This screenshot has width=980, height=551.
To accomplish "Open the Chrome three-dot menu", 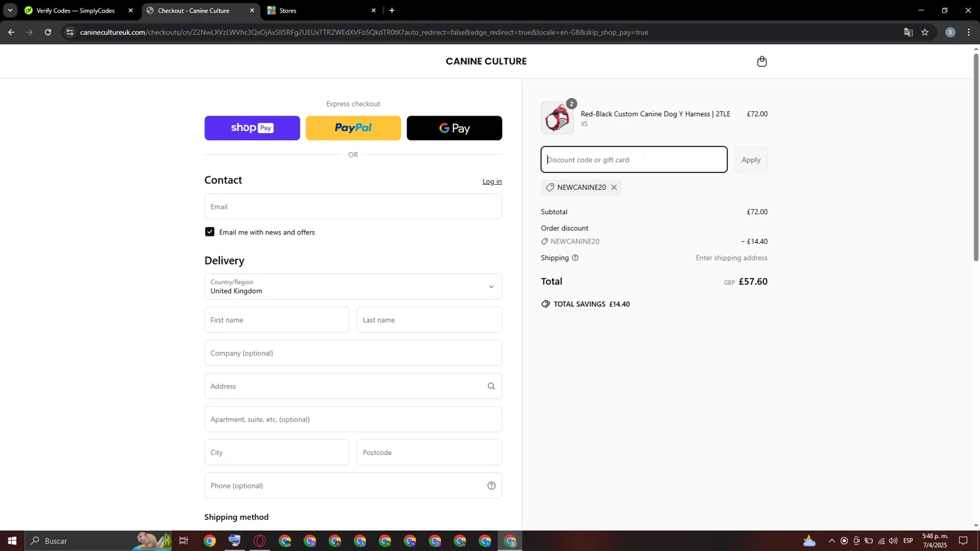I will pos(969,32).
